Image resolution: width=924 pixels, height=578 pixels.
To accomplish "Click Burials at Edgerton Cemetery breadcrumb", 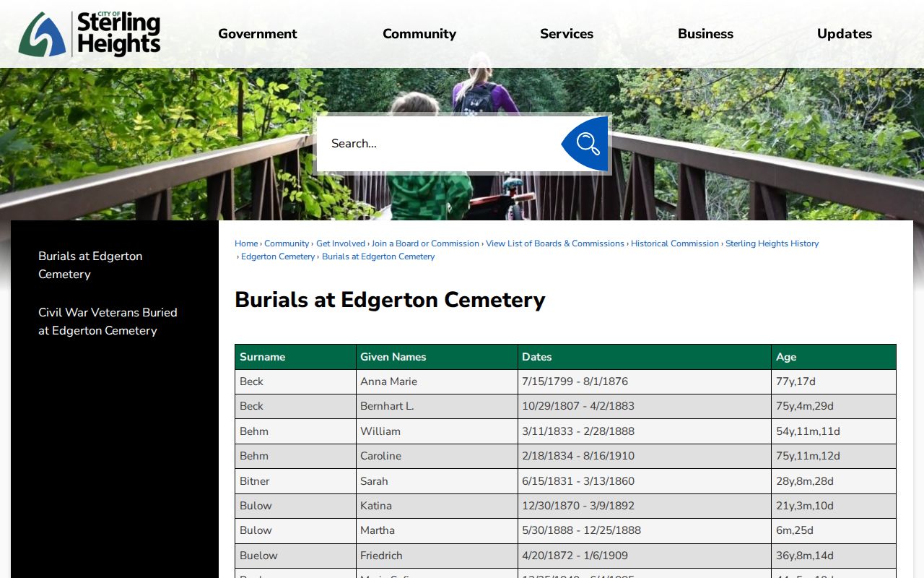I will coord(378,256).
